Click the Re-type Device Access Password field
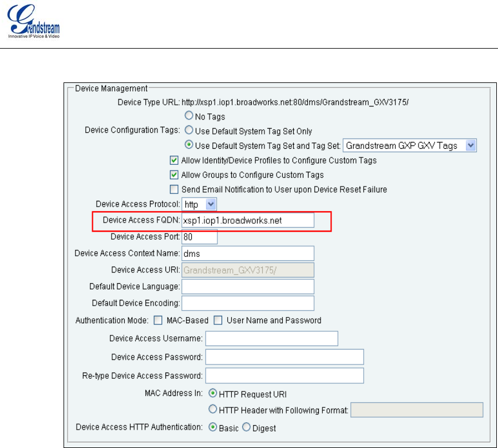The image size is (498, 448). point(284,376)
